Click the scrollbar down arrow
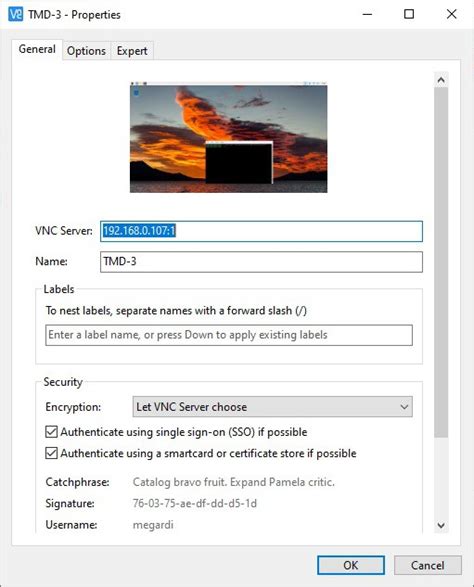Image resolution: width=474 pixels, height=587 pixels. tap(441, 525)
